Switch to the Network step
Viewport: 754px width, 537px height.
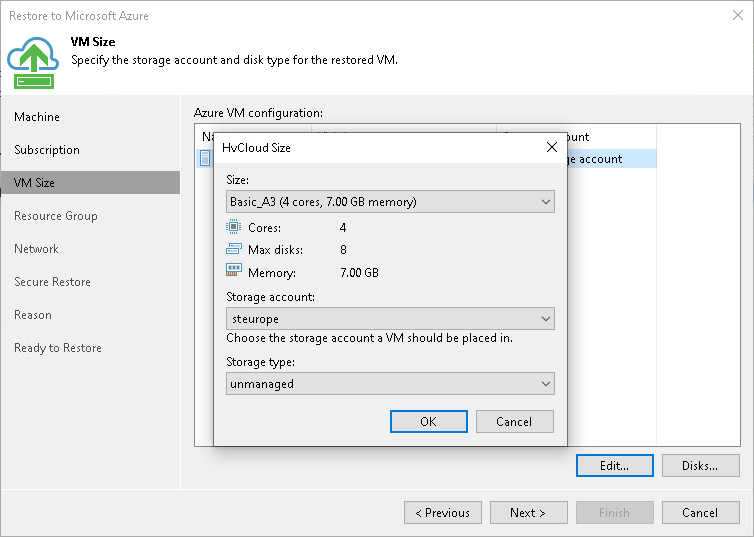37,249
